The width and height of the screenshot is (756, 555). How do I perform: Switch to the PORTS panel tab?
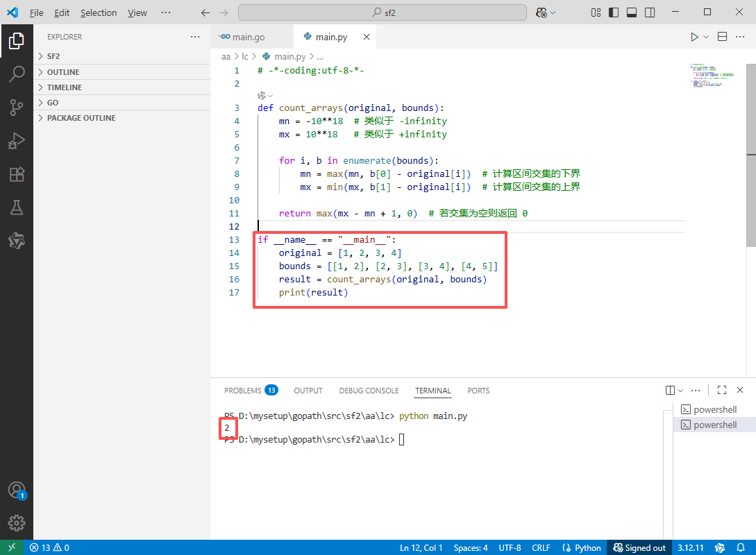[x=478, y=390]
